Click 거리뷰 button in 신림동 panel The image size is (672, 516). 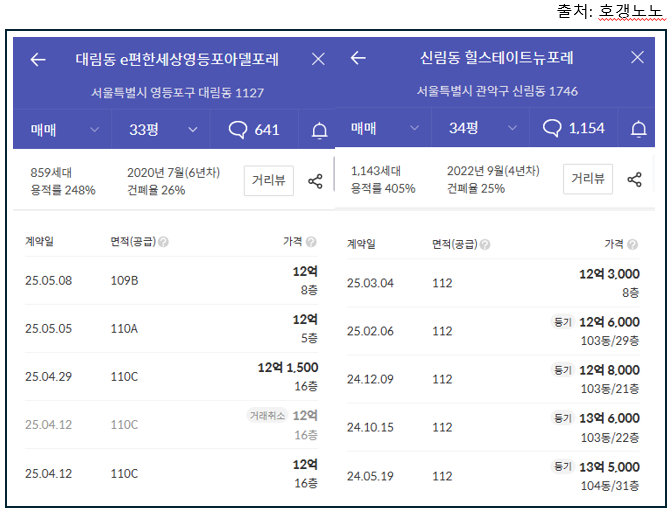(588, 179)
